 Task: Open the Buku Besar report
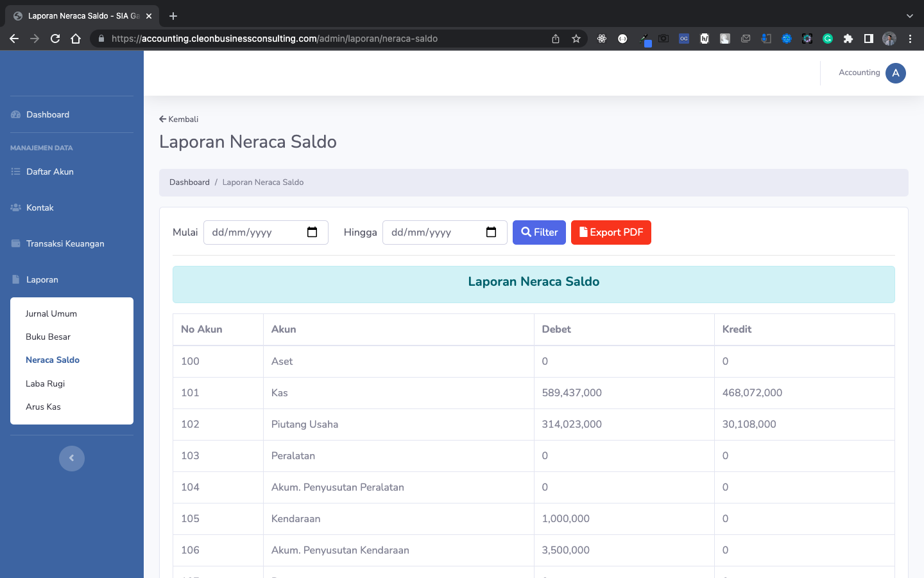click(48, 337)
